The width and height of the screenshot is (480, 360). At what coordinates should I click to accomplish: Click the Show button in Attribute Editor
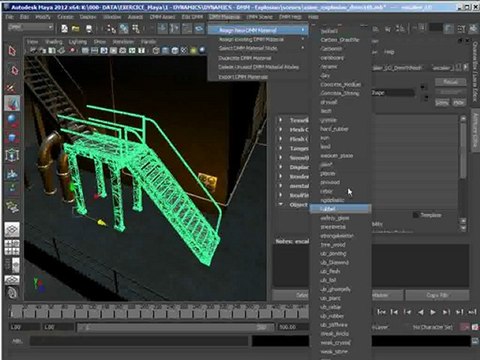coord(441,102)
